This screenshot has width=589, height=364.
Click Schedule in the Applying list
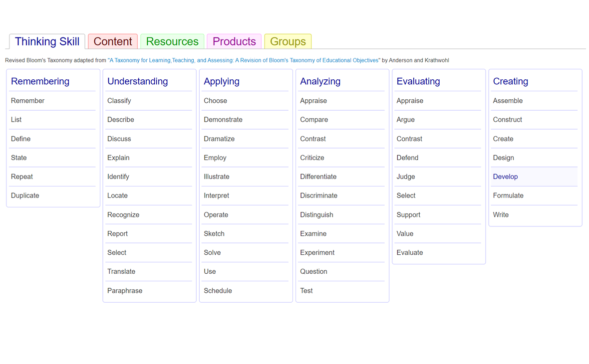click(x=218, y=291)
